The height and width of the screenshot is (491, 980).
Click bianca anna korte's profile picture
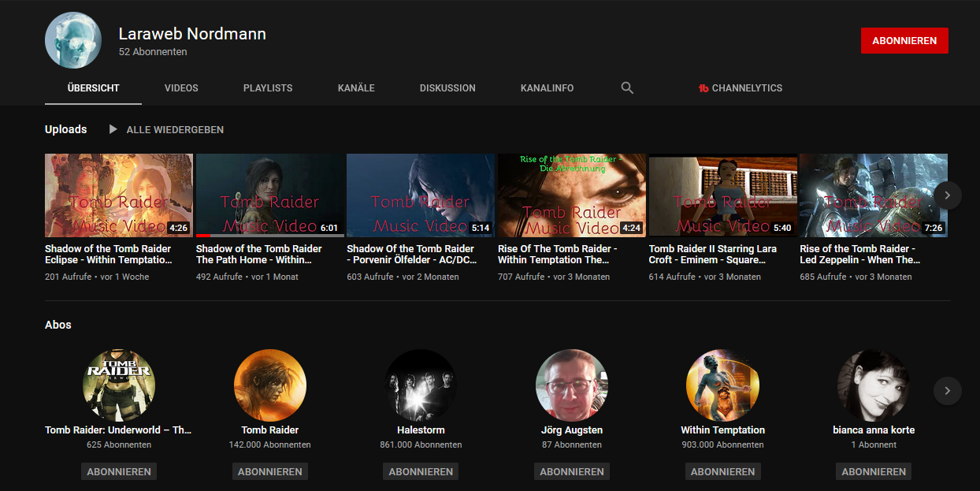[873, 386]
